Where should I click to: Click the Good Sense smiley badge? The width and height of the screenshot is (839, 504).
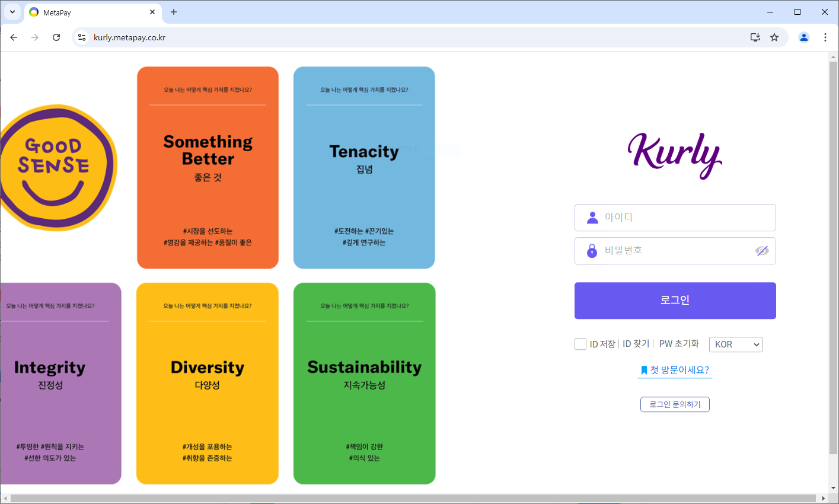(x=58, y=168)
